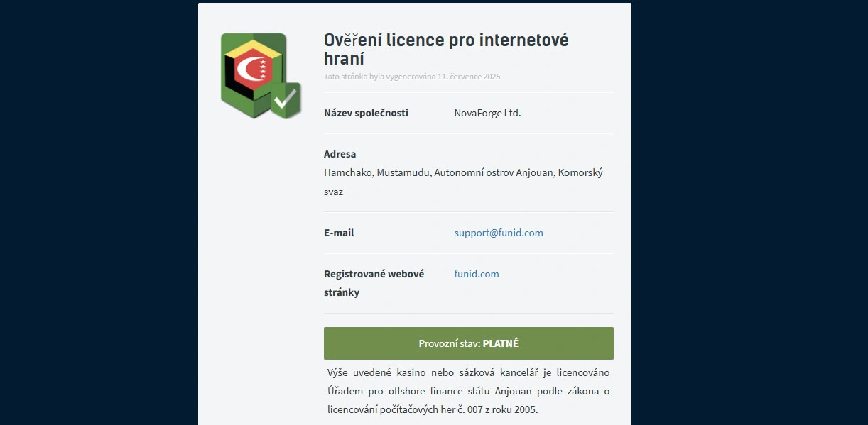
Task: Click the company name NovaForge Ltd.
Action: [487, 113]
